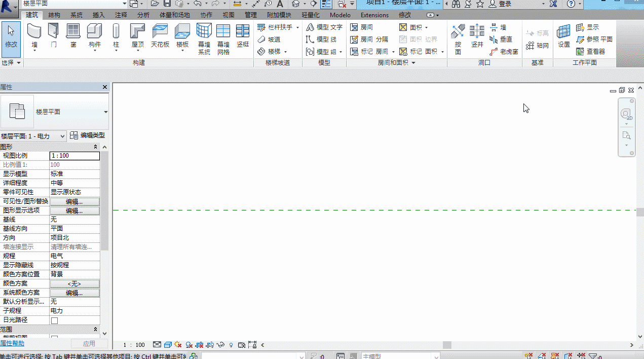Open the 注释 ribbon tab

tap(121, 15)
